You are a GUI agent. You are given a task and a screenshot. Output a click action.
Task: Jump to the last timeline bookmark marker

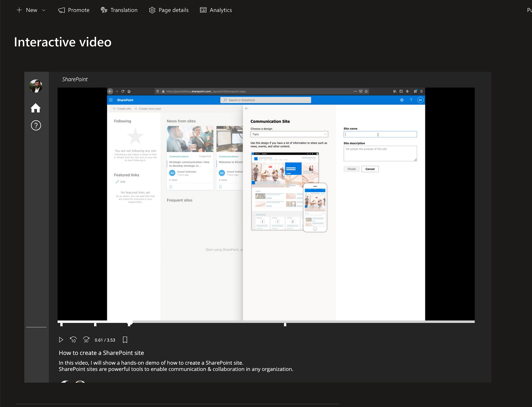point(285,325)
